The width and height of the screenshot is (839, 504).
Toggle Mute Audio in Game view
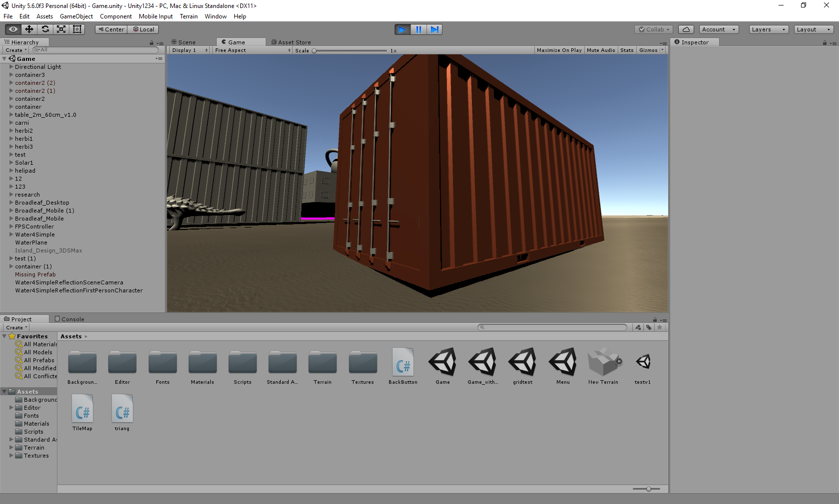pyautogui.click(x=601, y=50)
